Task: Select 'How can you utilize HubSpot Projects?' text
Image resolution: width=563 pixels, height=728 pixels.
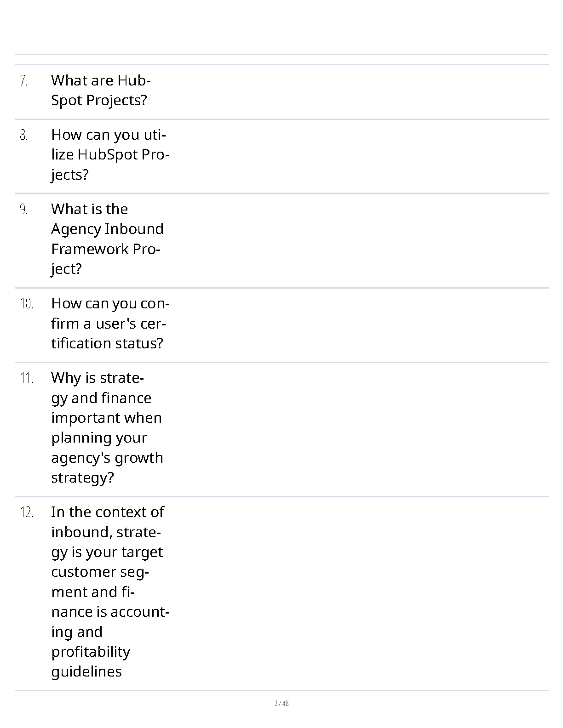Action: (x=110, y=154)
